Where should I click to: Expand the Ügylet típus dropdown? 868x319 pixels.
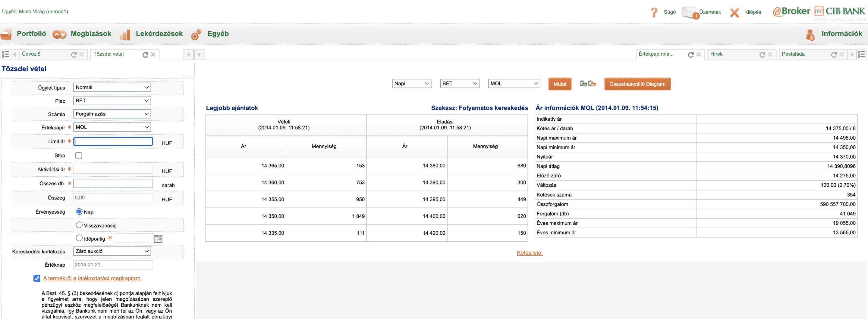112,87
